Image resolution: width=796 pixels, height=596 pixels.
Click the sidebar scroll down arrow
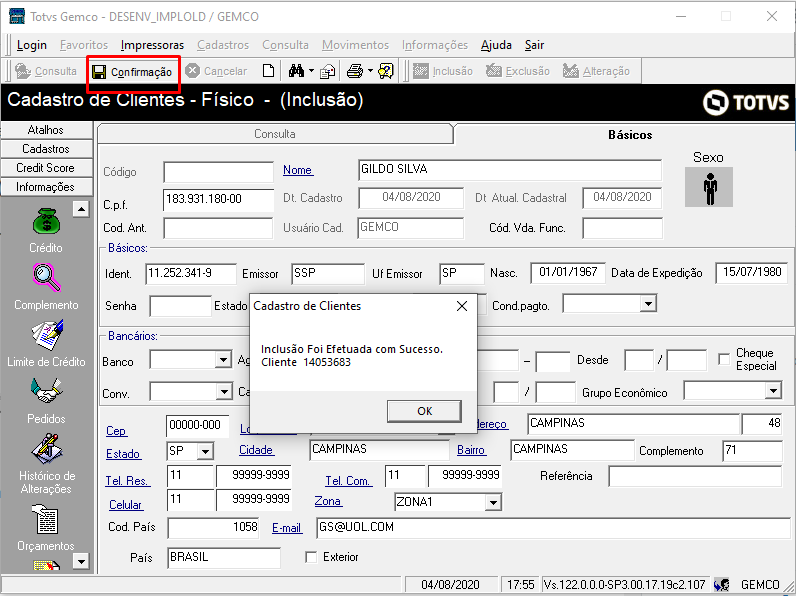click(x=81, y=561)
